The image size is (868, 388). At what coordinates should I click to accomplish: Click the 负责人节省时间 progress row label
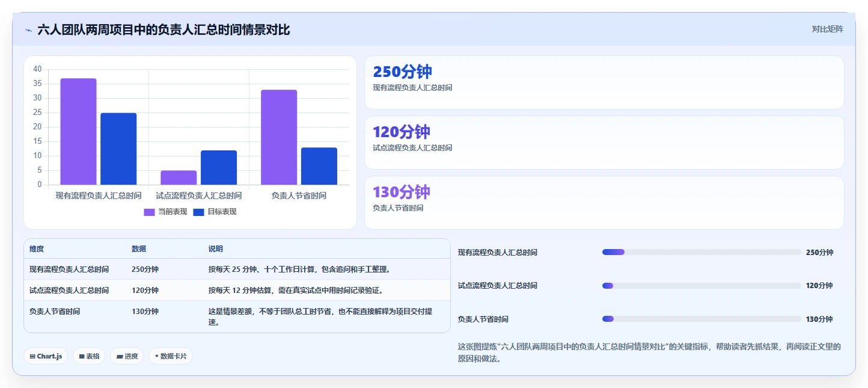pyautogui.click(x=483, y=319)
